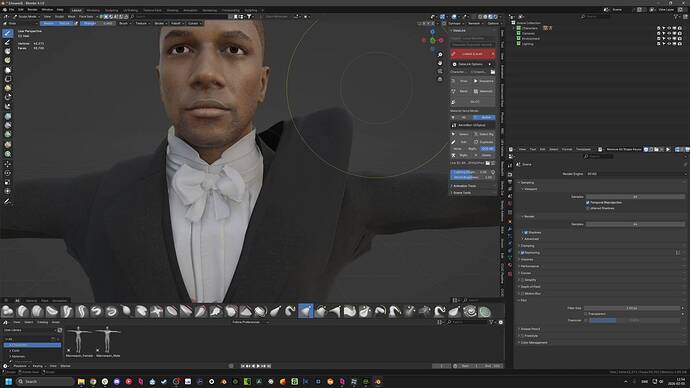Image resolution: width=690 pixels, height=388 pixels.
Task: Open the Falloff dropdown in tool settings
Action: tap(177, 23)
